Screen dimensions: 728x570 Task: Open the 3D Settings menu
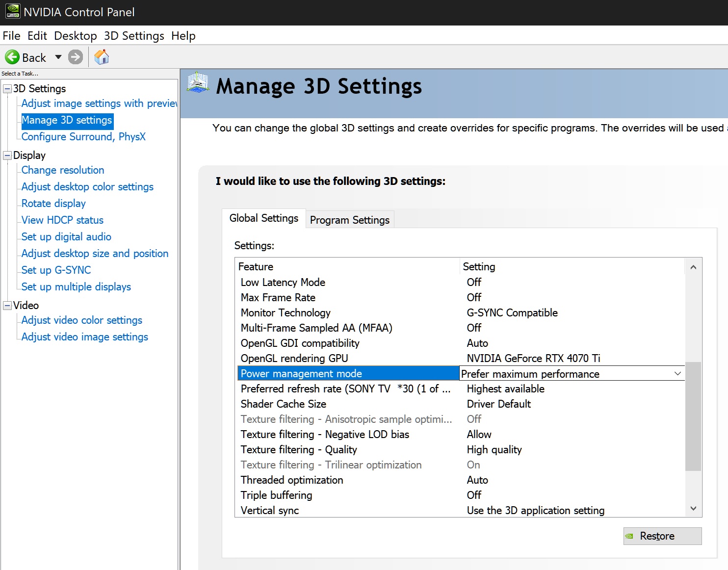[134, 36]
